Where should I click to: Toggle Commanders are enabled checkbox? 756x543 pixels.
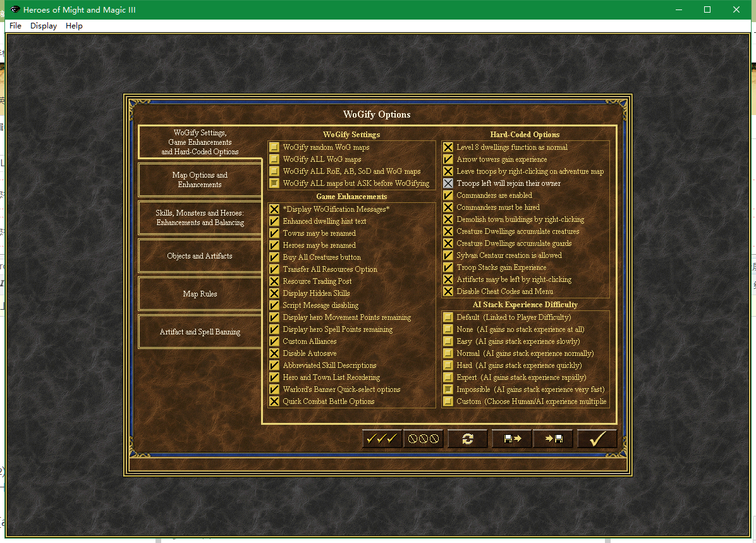click(x=448, y=195)
